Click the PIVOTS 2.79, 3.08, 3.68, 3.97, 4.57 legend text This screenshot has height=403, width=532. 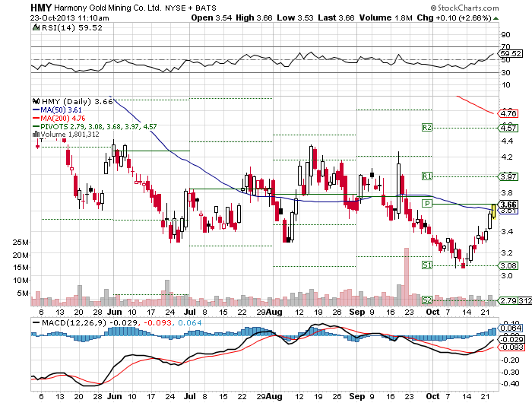pyautogui.click(x=99, y=126)
